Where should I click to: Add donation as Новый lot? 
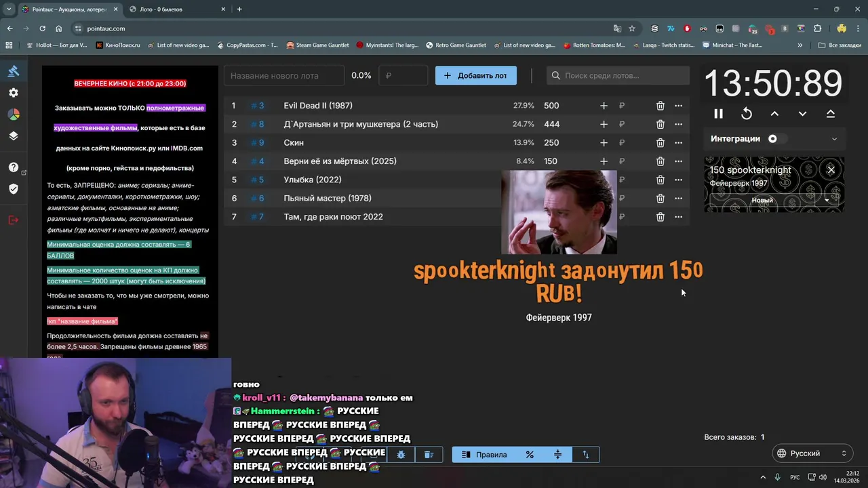pyautogui.click(x=762, y=200)
